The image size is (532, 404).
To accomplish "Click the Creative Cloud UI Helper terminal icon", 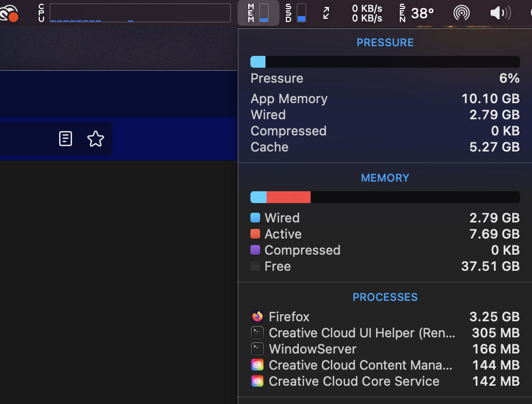I will (257, 333).
